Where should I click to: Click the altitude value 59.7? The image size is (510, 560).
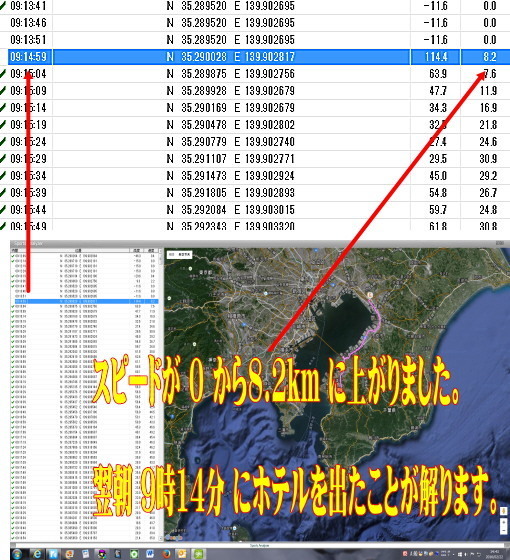click(438, 209)
